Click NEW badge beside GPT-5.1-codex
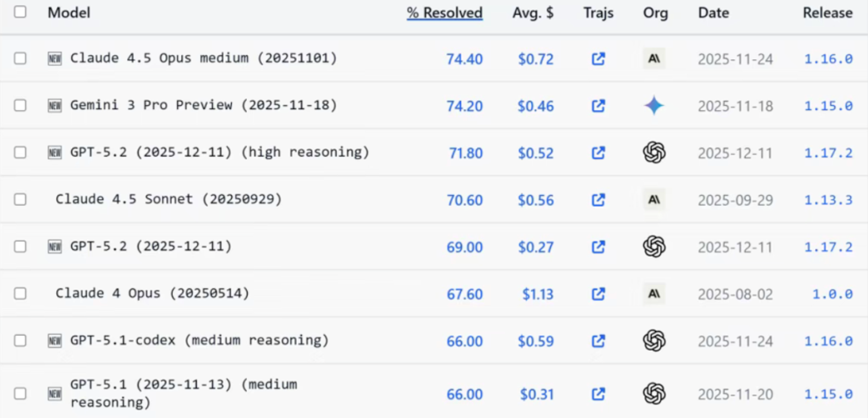The image size is (868, 418). [55, 341]
